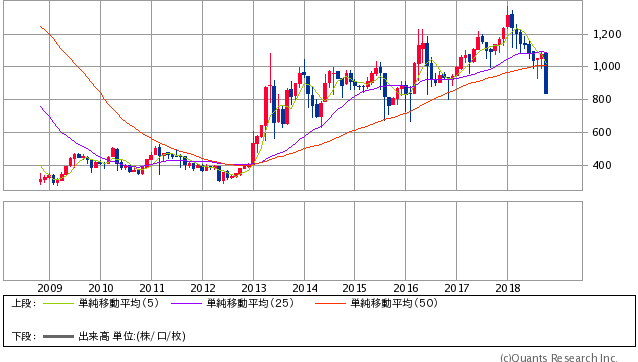Select the 2012 year label
This screenshot has width=638, height=362.
[203, 288]
